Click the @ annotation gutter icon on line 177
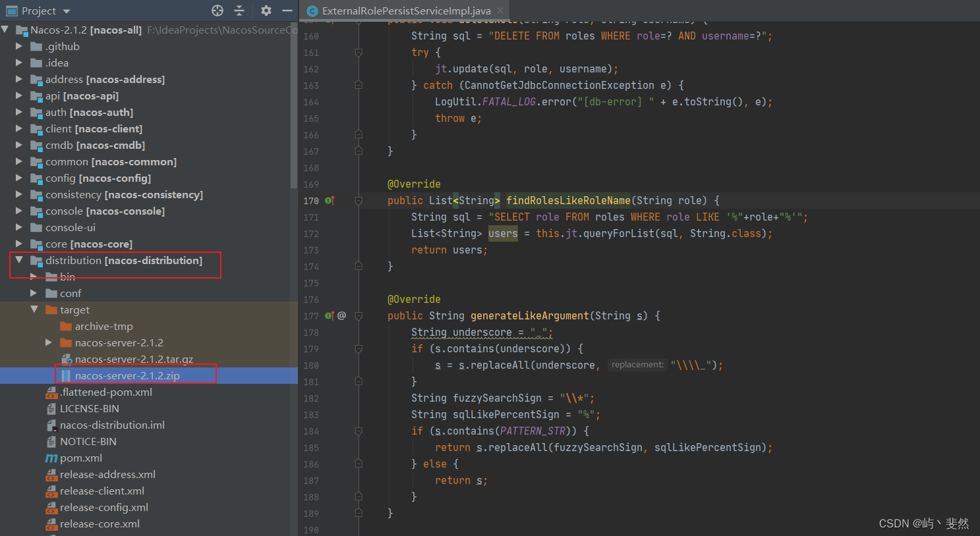This screenshot has width=980, height=536. 341,315
